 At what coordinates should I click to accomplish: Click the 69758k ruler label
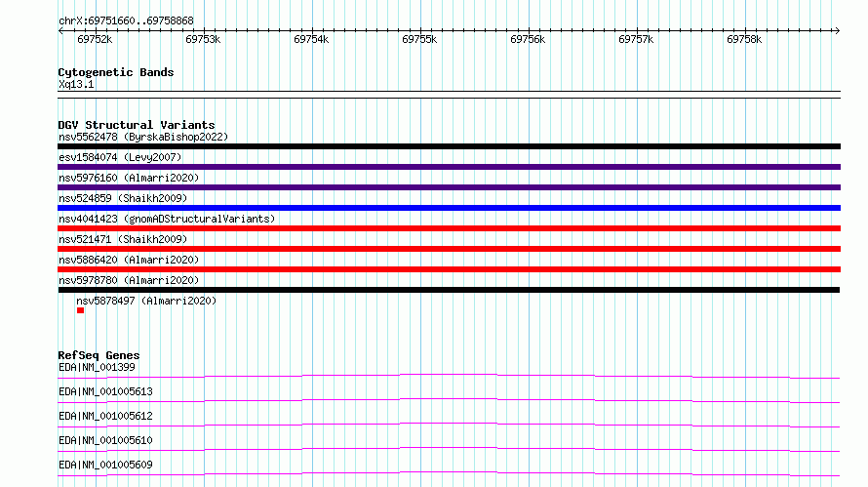tap(744, 39)
